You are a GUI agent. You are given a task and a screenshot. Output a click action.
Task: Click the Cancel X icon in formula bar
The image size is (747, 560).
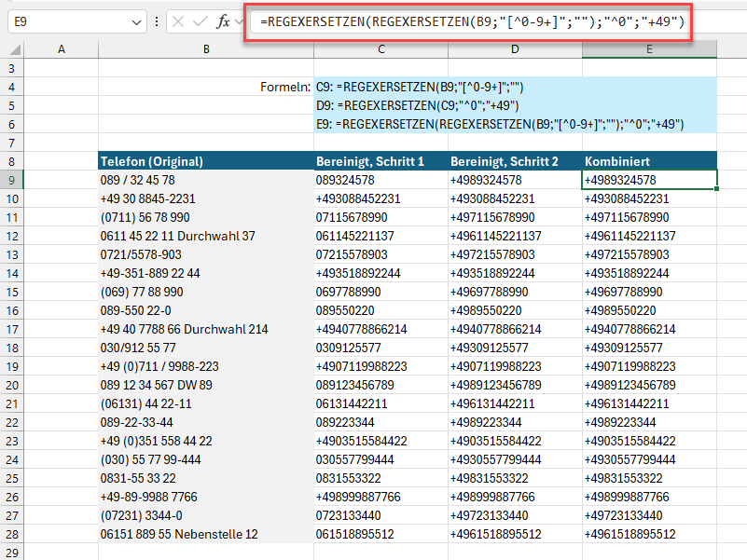(179, 21)
